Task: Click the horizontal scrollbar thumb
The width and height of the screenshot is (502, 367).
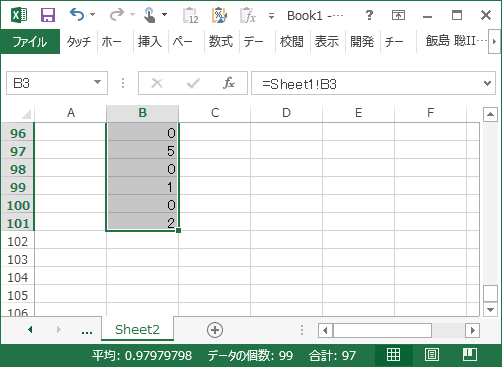Action: tap(382, 330)
